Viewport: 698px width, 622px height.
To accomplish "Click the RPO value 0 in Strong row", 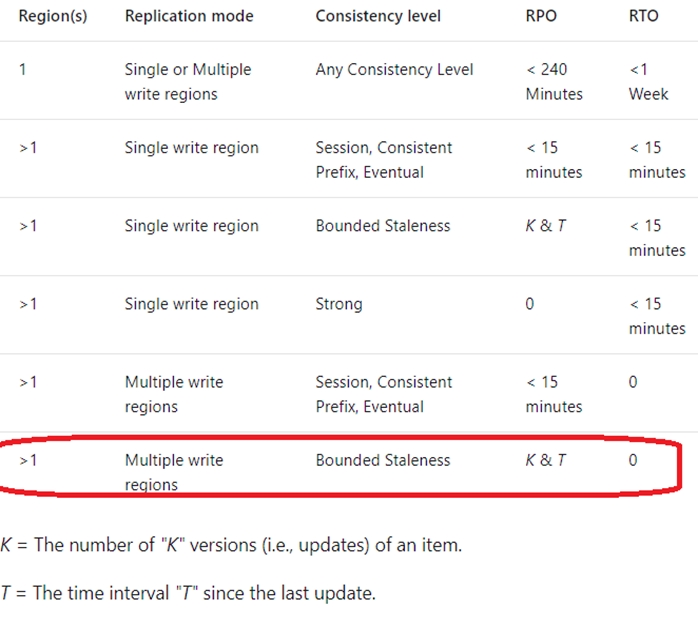I will tap(529, 304).
